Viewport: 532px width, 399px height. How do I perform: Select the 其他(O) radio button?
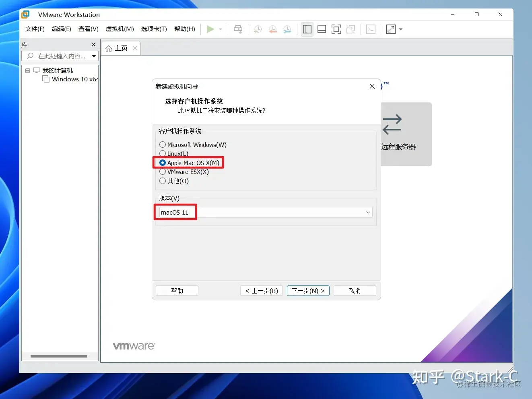click(163, 181)
